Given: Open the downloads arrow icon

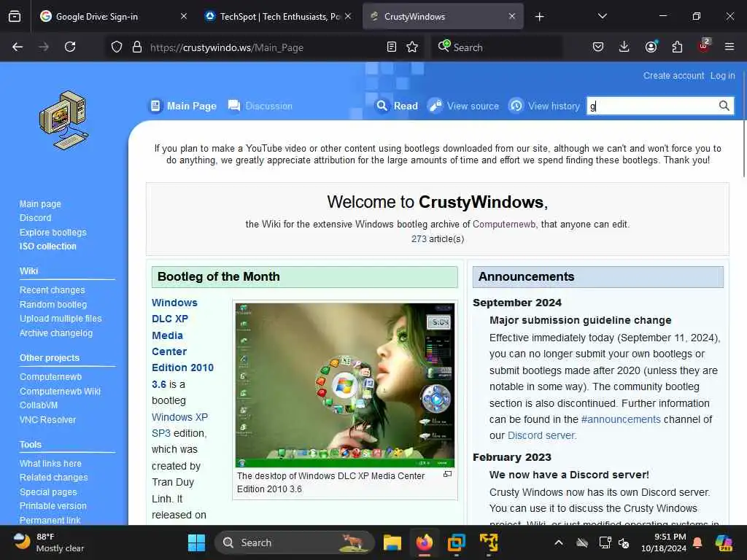Looking at the screenshot, I should point(624,47).
